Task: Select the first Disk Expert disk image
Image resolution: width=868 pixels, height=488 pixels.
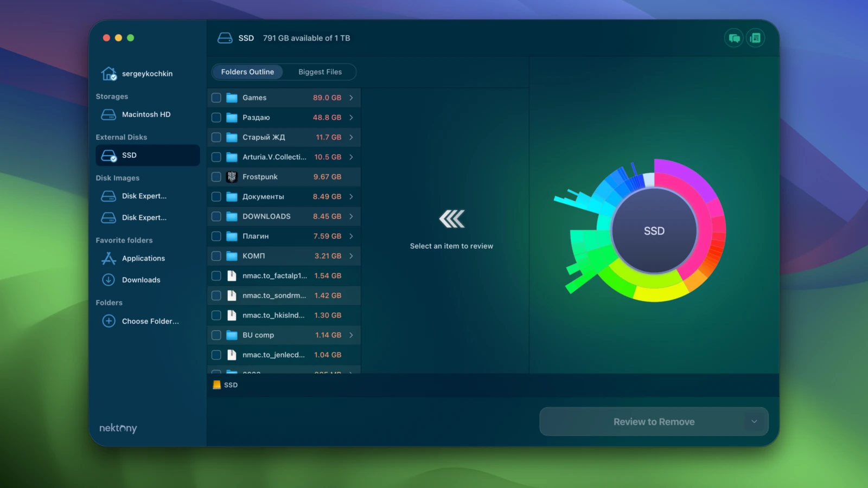Action: point(144,196)
